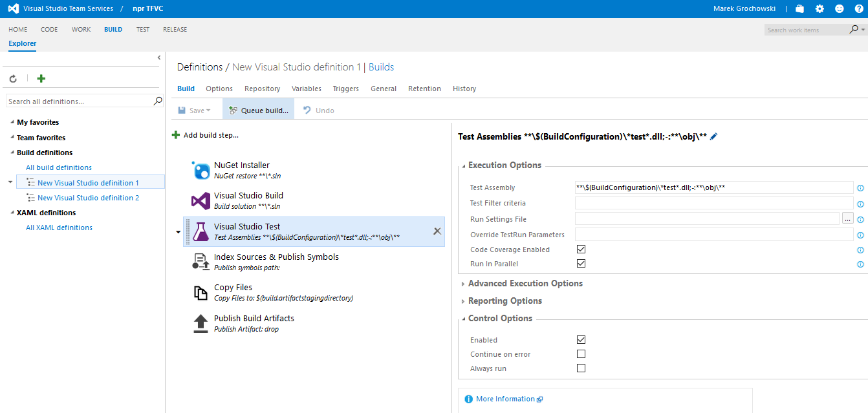The width and height of the screenshot is (868, 413).
Task: Open the settings gear icon
Action: [x=819, y=9]
